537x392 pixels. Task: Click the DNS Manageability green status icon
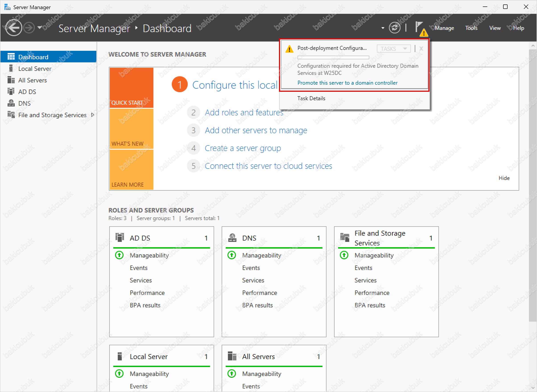(232, 255)
